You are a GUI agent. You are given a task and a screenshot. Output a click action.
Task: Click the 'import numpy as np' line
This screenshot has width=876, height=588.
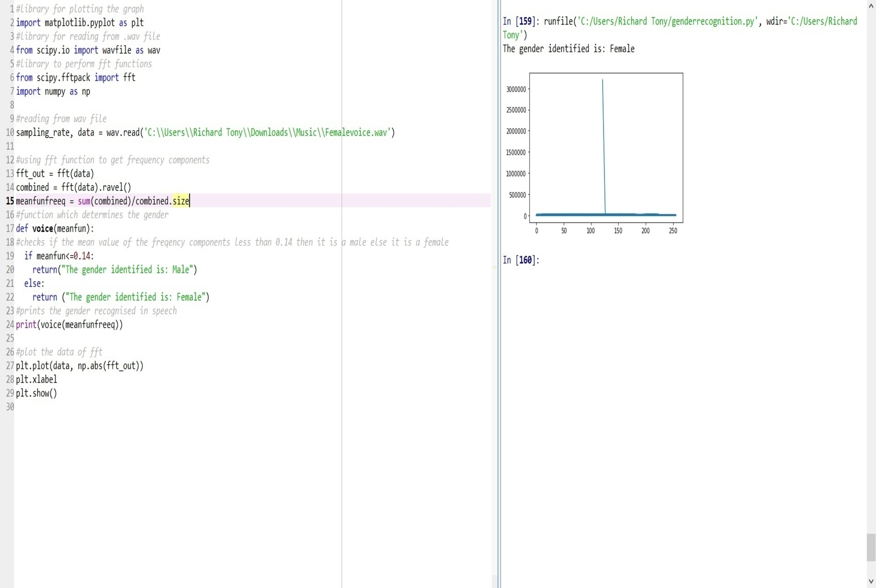point(53,91)
